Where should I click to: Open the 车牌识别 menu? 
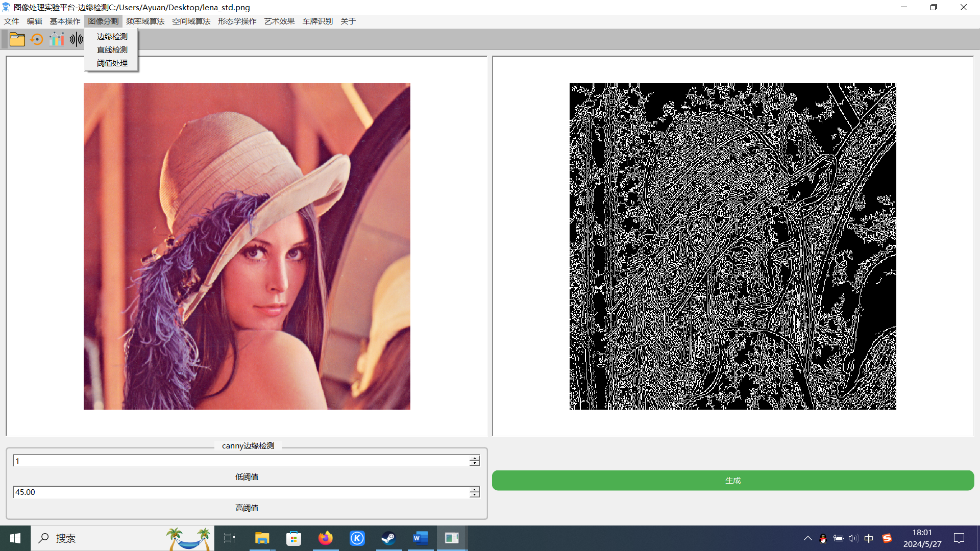(317, 21)
